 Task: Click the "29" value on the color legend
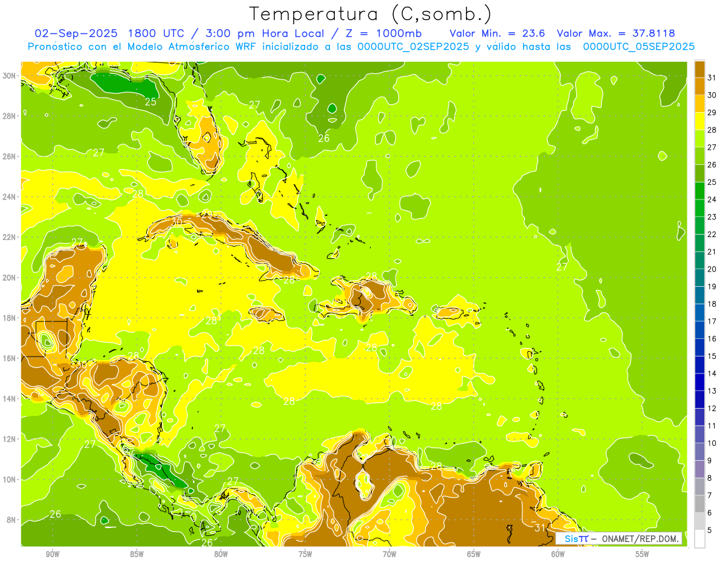pyautogui.click(x=712, y=112)
